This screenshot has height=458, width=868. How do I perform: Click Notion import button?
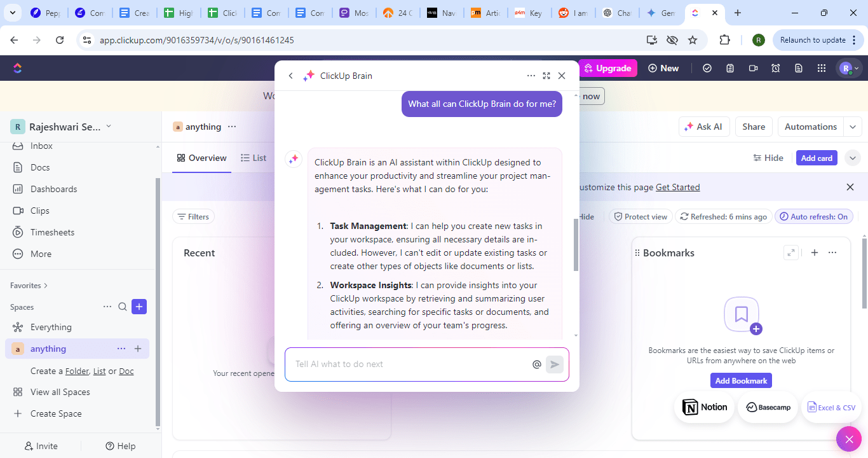pos(705,407)
